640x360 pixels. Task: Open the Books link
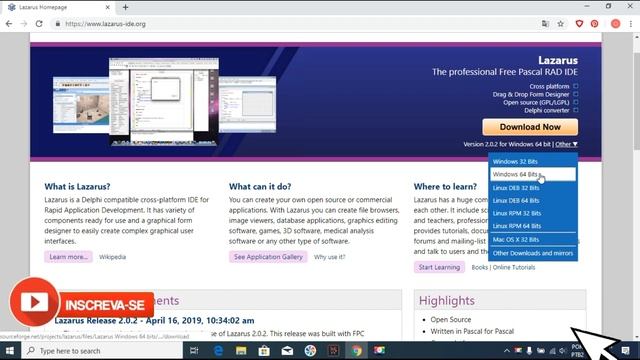[x=479, y=267]
